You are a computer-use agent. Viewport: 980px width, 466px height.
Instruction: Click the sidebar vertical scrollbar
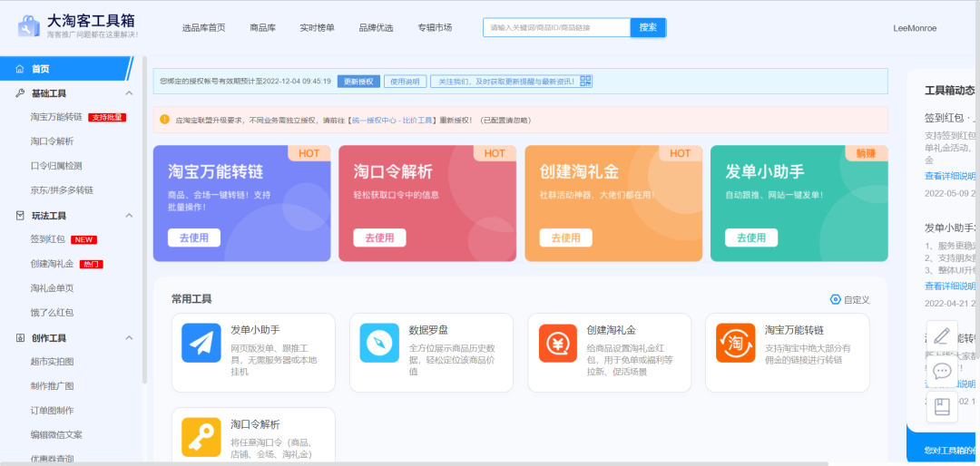click(x=144, y=218)
